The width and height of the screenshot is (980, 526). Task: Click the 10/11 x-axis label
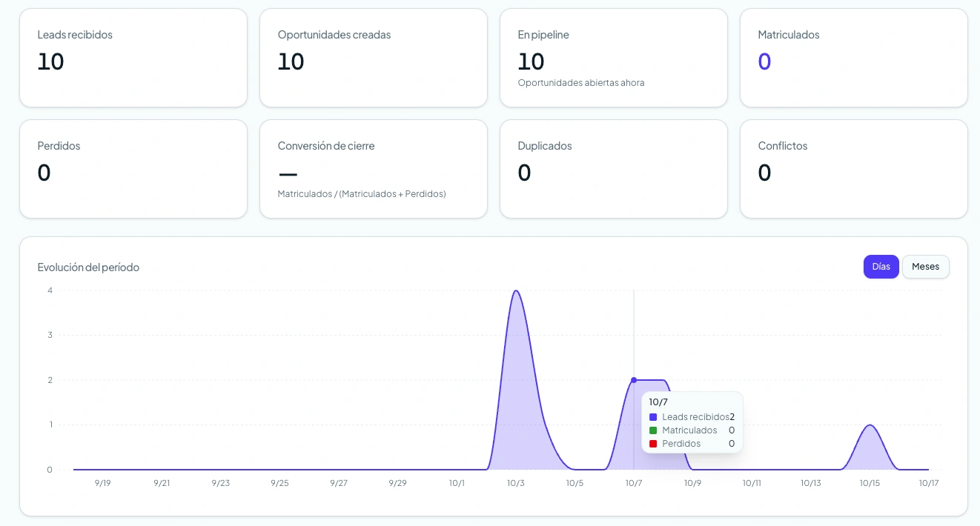[752, 483]
